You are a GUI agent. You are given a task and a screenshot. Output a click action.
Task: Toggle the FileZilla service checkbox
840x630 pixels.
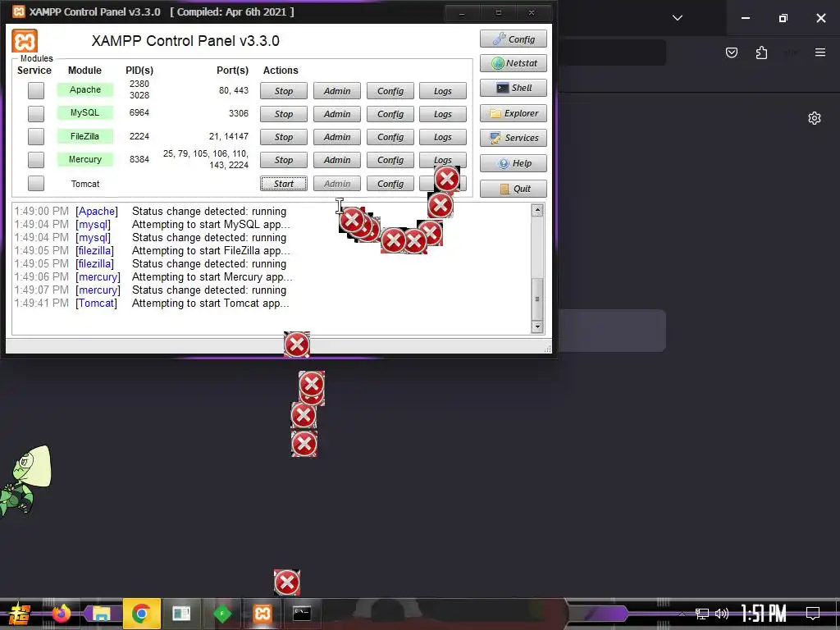[36, 136]
